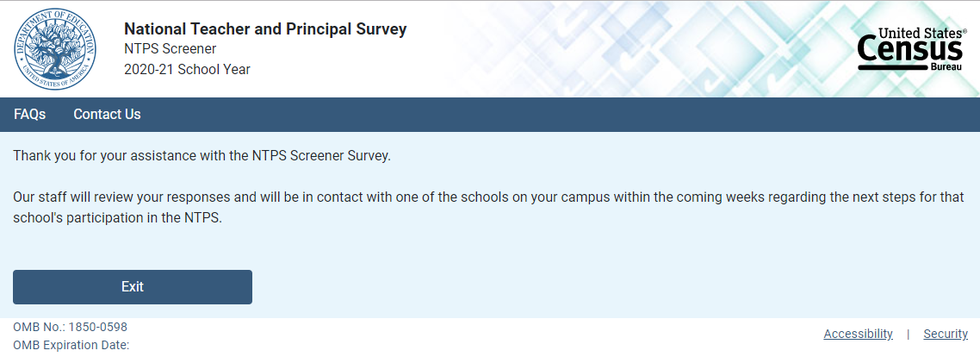
Task: Click the NTPS Screener subtitle
Action: pyautogui.click(x=171, y=49)
